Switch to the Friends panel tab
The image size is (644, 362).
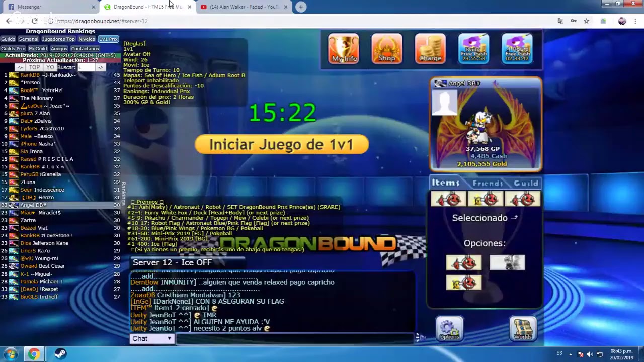pyautogui.click(x=488, y=183)
